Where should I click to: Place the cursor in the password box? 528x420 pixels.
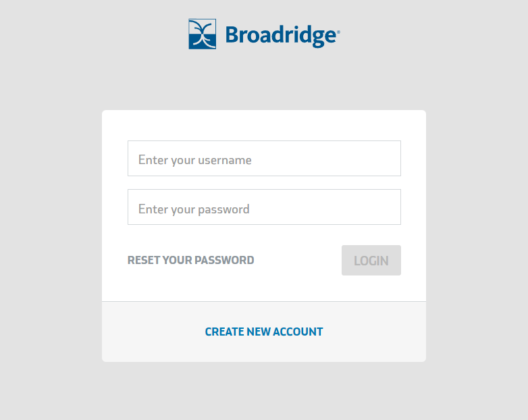click(264, 207)
